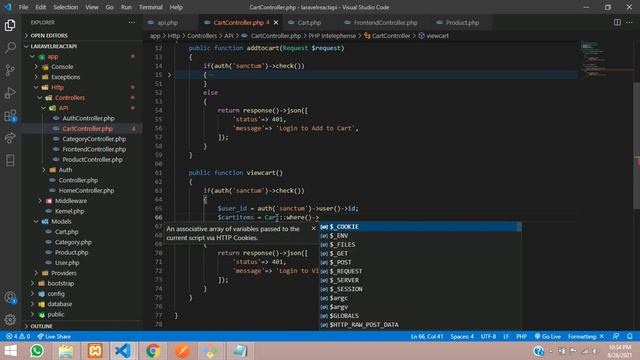Image resolution: width=640 pixels, height=360 pixels.
Task: Open User.php in the Models folder
Action: (82, 263)
